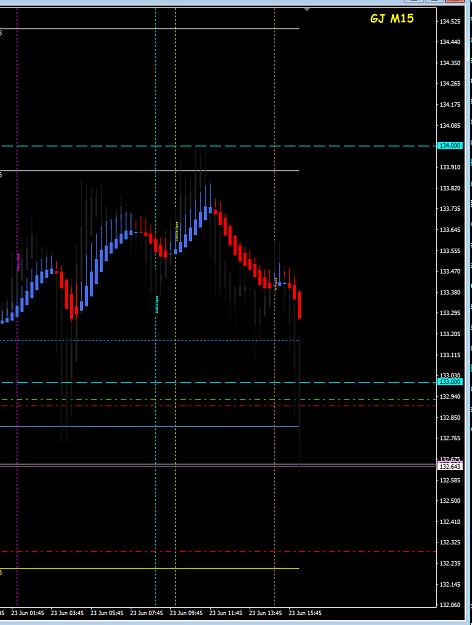Select the solid blue line near 132.850
Viewport: 472px width, 625px height.
pyautogui.click(x=149, y=426)
